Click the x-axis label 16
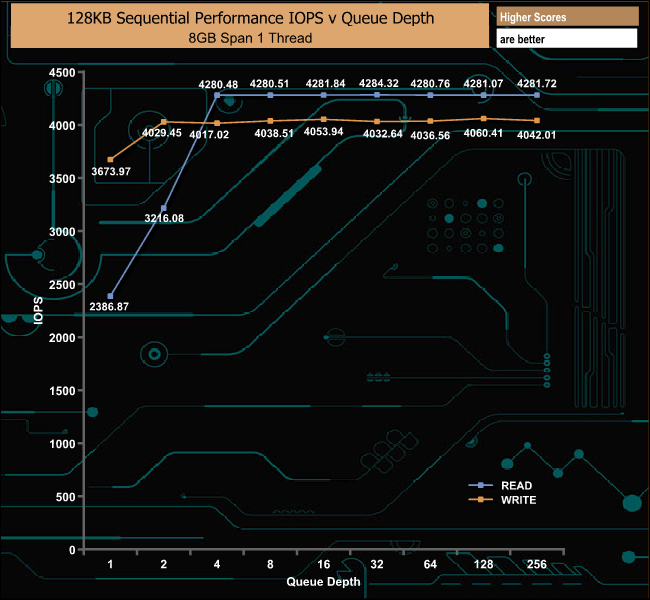This screenshot has width=650, height=600. [324, 564]
